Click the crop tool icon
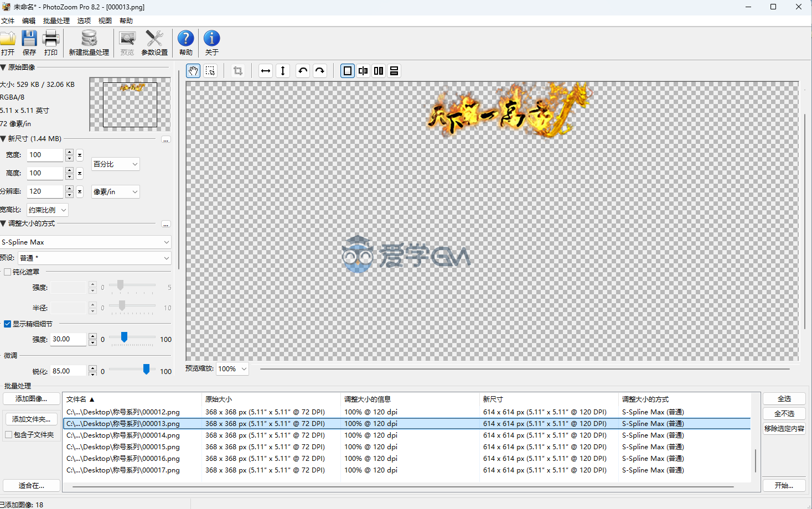Screen dimensions: 812x509 (238, 71)
